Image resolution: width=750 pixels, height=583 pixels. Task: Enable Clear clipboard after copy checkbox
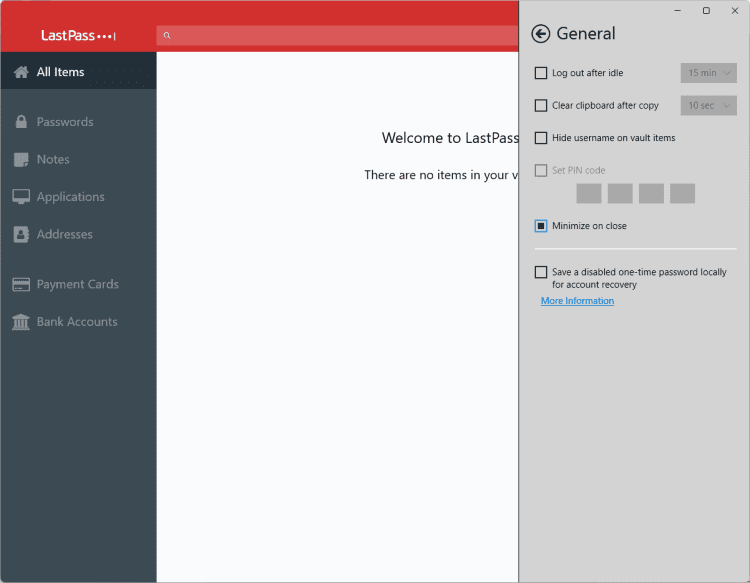(540, 105)
